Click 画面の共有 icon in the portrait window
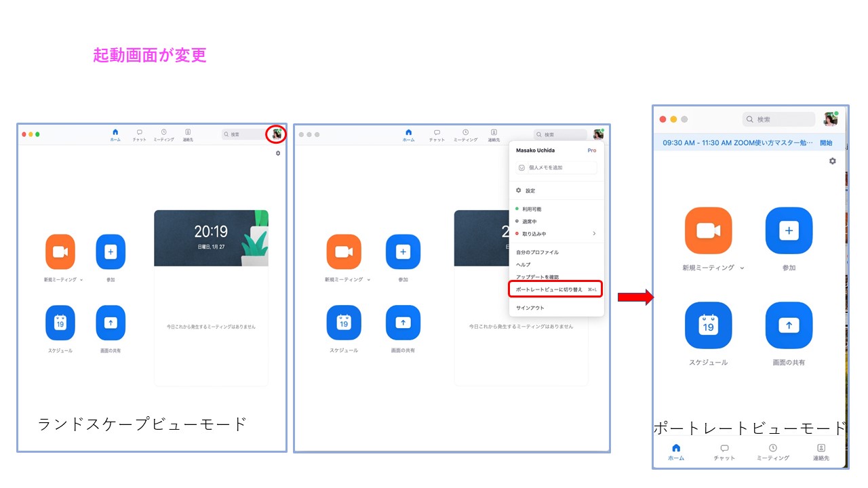 [x=789, y=326]
